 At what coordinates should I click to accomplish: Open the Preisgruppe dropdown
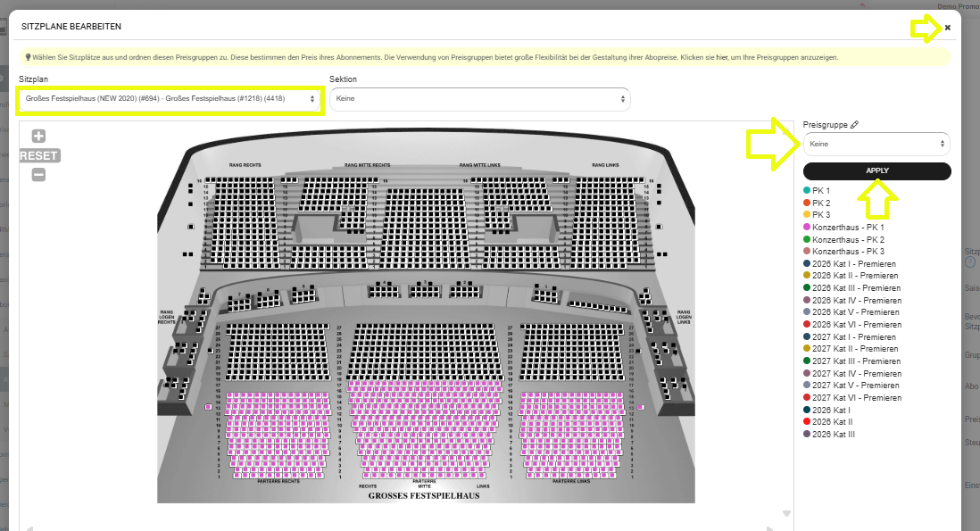876,144
